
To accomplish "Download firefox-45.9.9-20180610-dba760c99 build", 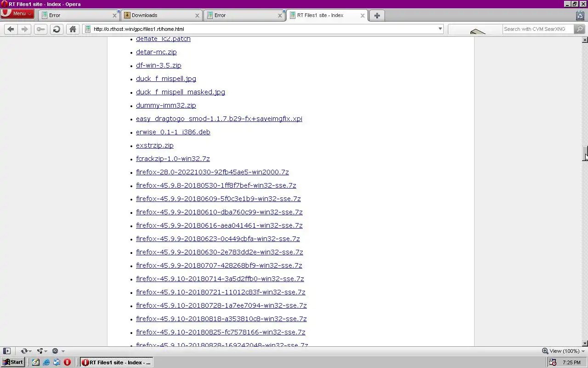I will (x=219, y=212).
